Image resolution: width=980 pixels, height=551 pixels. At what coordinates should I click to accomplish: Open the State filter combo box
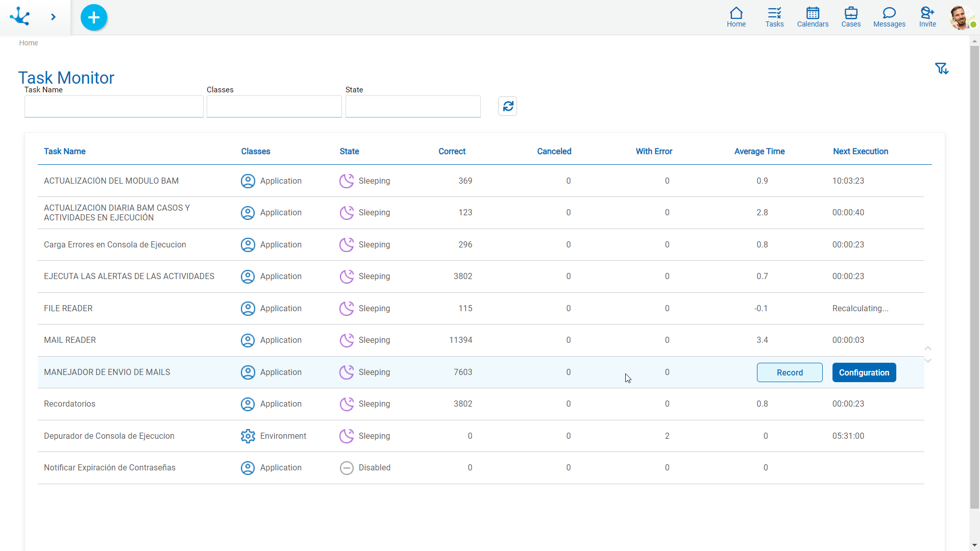click(x=413, y=107)
